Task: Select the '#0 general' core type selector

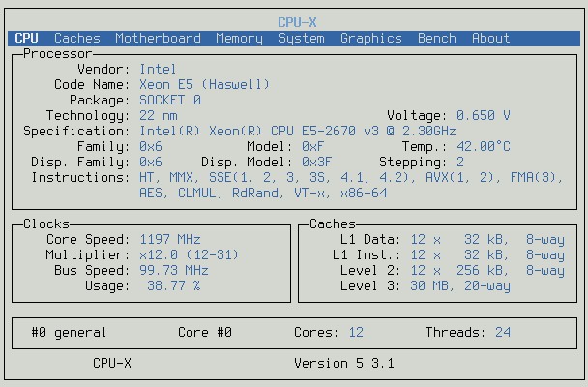Action: pyautogui.click(x=69, y=333)
